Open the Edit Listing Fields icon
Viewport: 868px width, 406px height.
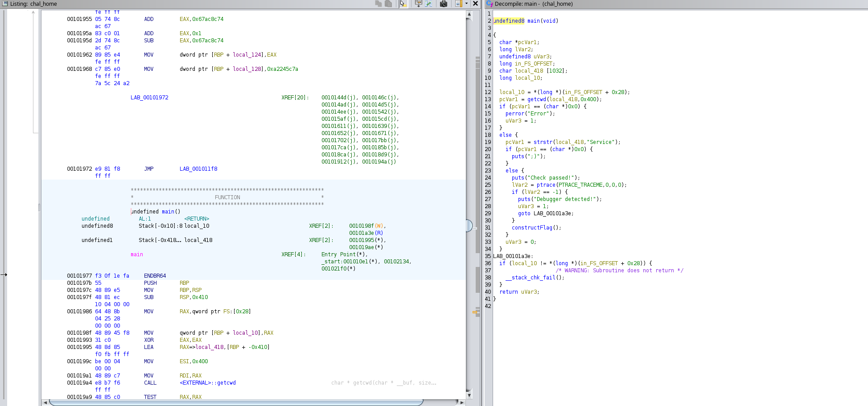coord(418,4)
